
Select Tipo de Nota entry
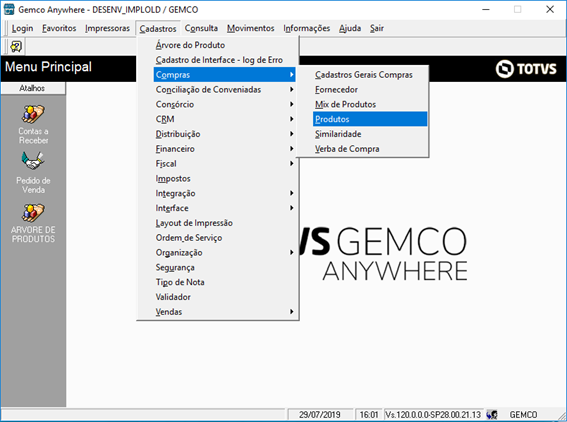tap(224, 282)
